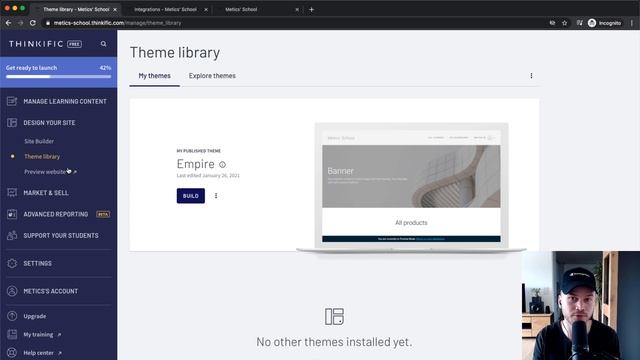
Task: Bookmark this page with the star icon
Action: (x=564, y=23)
